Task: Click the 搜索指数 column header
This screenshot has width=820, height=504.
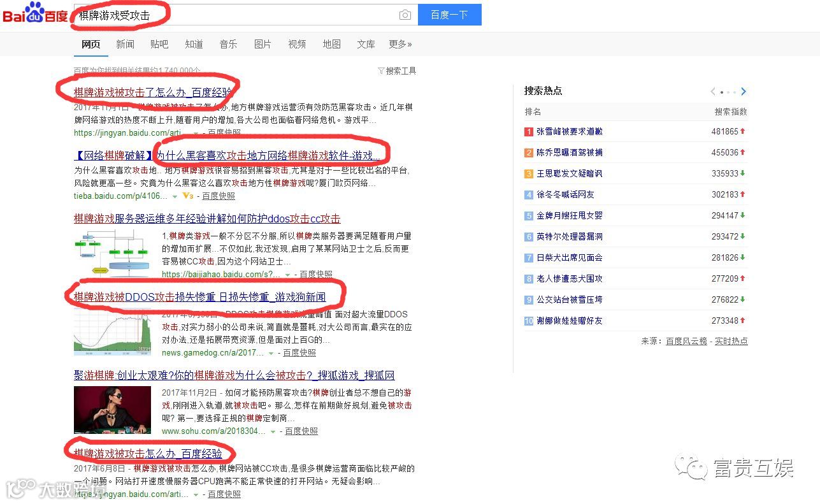Action: (x=731, y=112)
